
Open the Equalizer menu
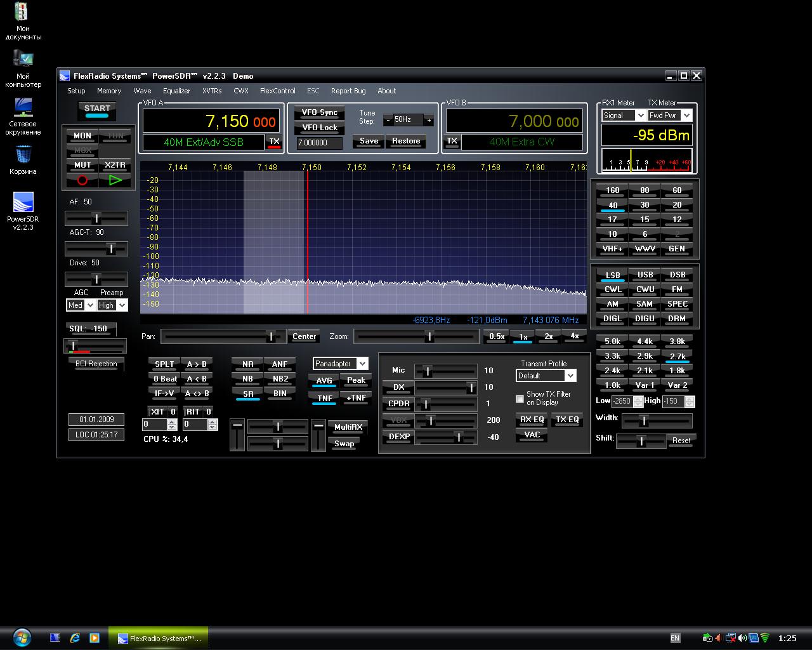point(176,91)
